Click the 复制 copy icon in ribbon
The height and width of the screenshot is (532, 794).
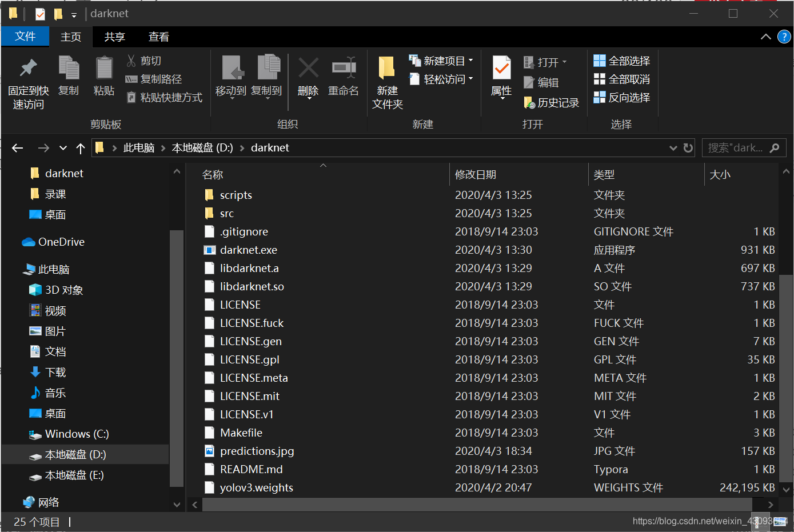(x=69, y=68)
